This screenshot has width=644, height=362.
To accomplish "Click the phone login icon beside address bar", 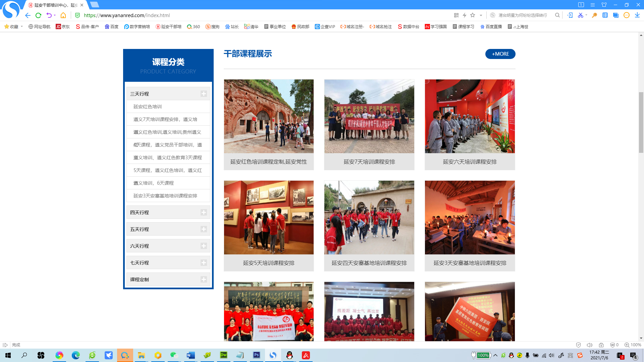I will coord(570,15).
